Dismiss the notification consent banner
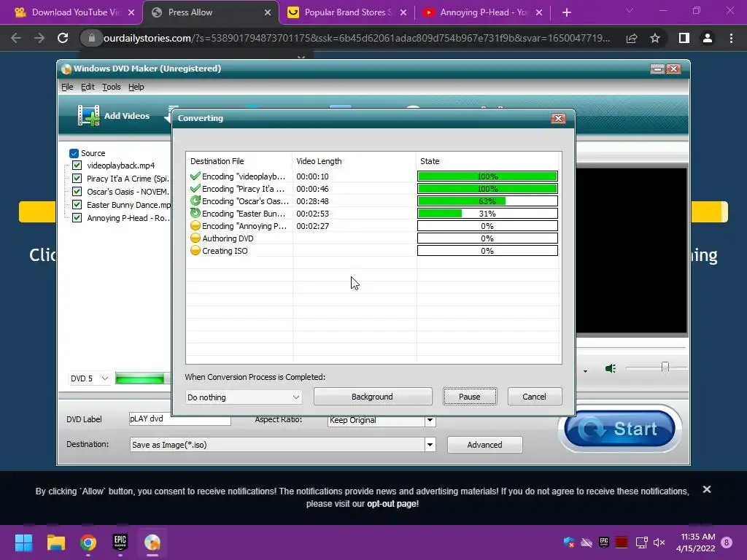Image resolution: width=747 pixels, height=560 pixels. click(x=707, y=489)
